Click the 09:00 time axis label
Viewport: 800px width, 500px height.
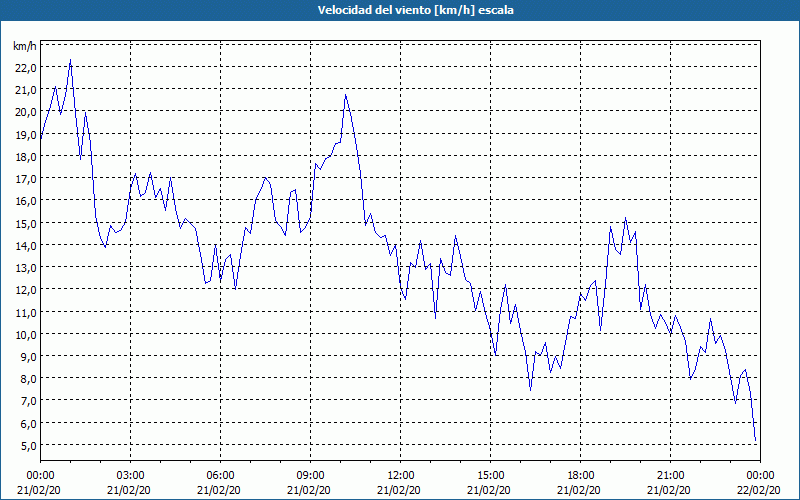(310, 476)
